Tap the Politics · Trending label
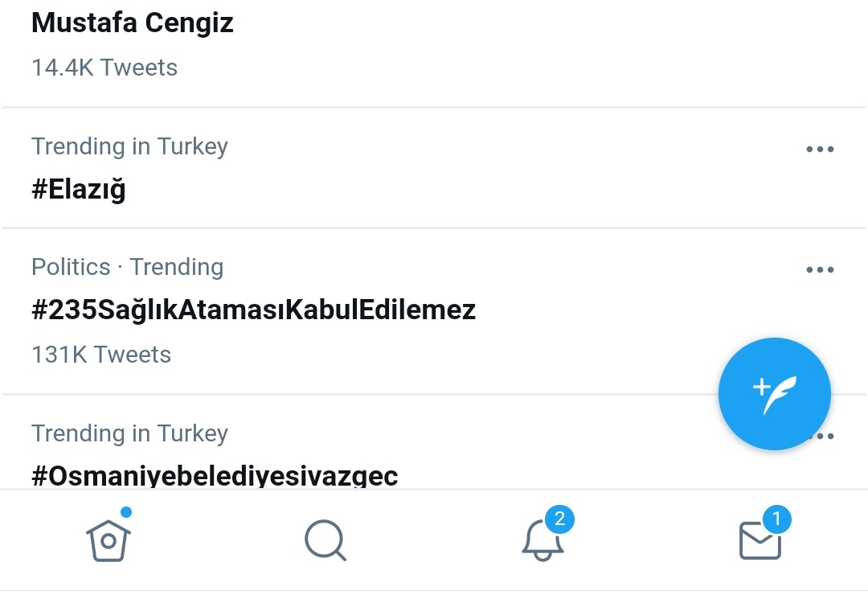This screenshot has width=868, height=599. click(x=127, y=267)
